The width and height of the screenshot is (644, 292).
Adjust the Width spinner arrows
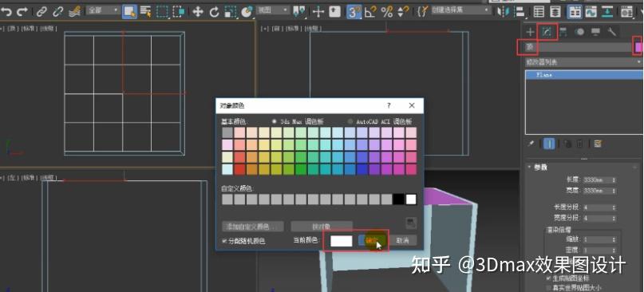coord(614,191)
